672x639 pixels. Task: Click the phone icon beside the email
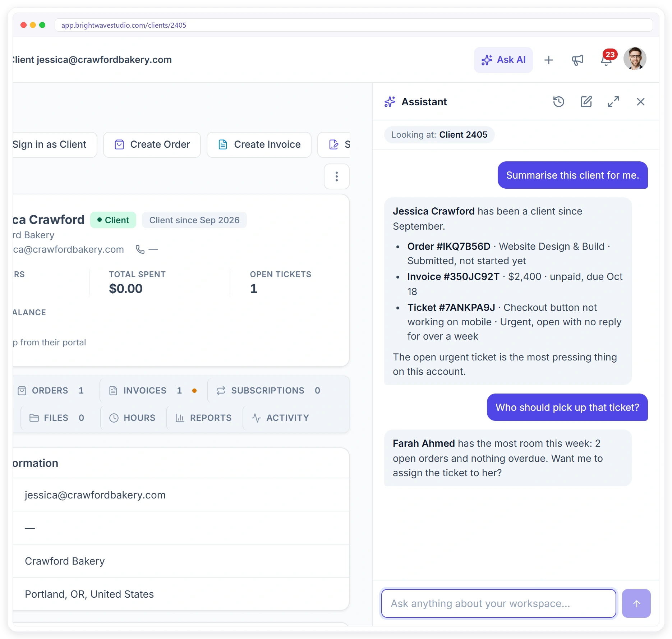140,249
